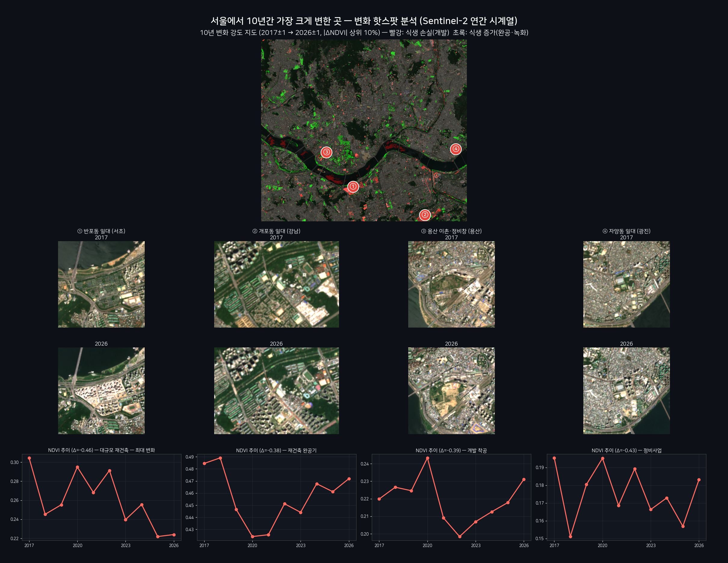Click the main title '서울에서 10년간 가장 크게 변한 곳'

coord(276,21)
